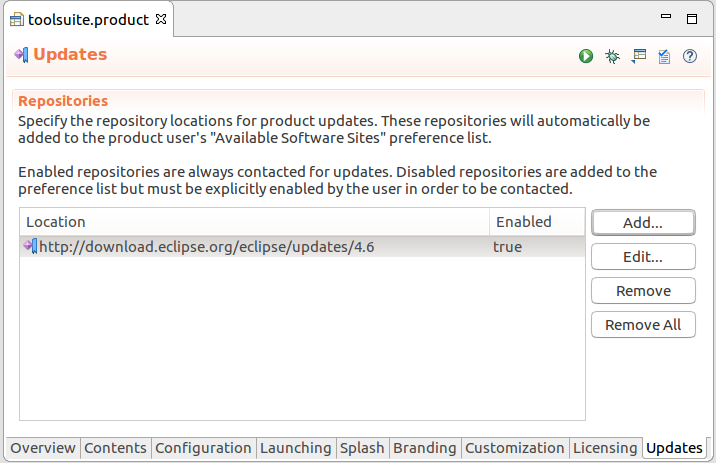Go to the Branding tab
The width and height of the screenshot is (716, 463).
click(425, 448)
